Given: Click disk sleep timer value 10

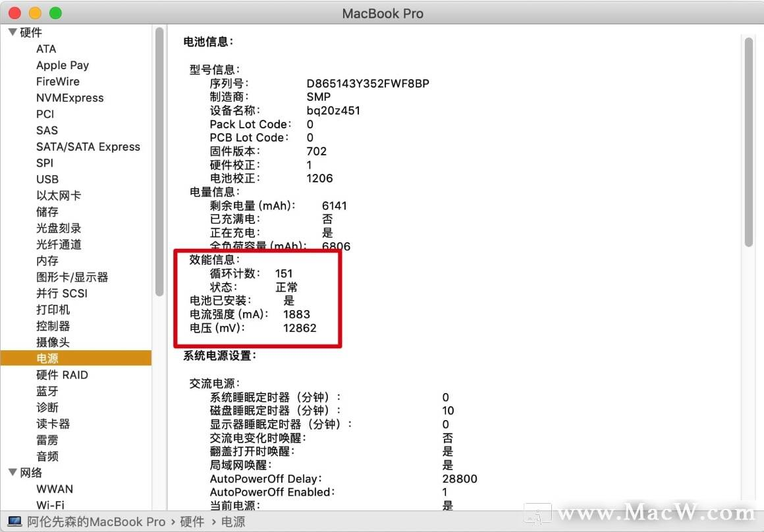Looking at the screenshot, I should [449, 411].
